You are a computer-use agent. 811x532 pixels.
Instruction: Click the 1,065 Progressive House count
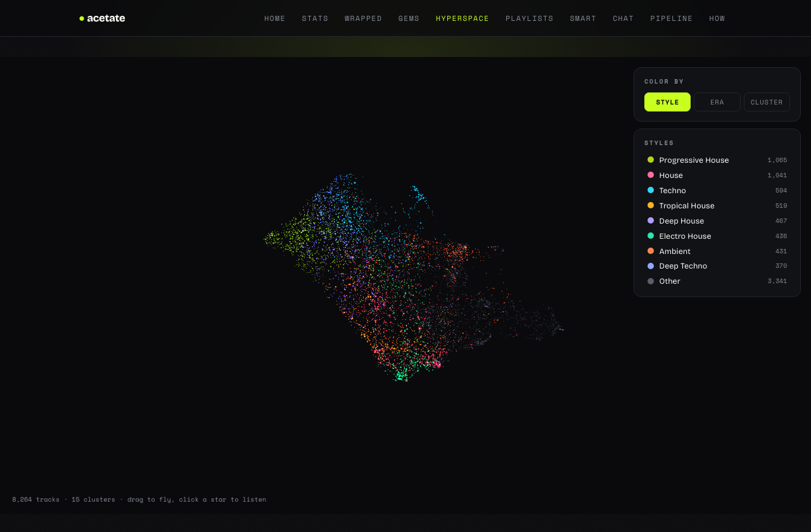(x=777, y=160)
